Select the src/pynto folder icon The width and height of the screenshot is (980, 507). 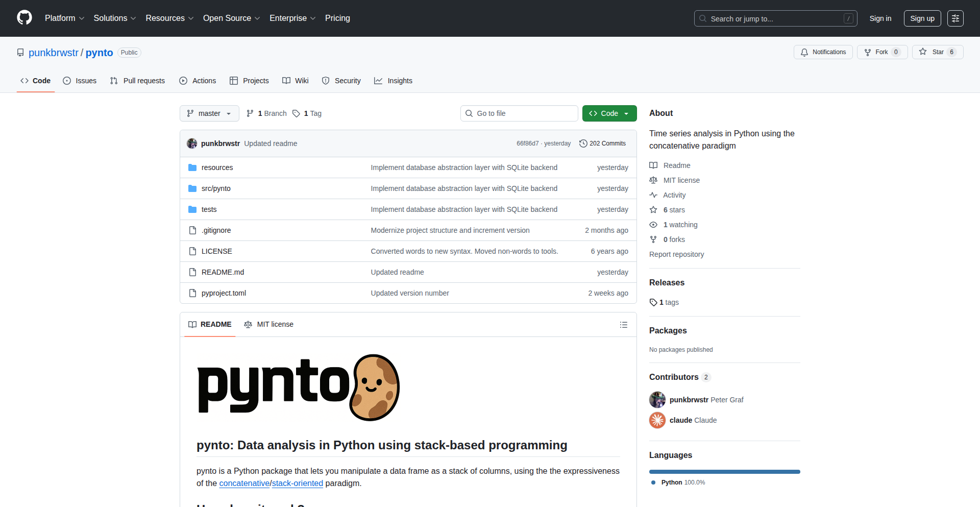pos(192,188)
